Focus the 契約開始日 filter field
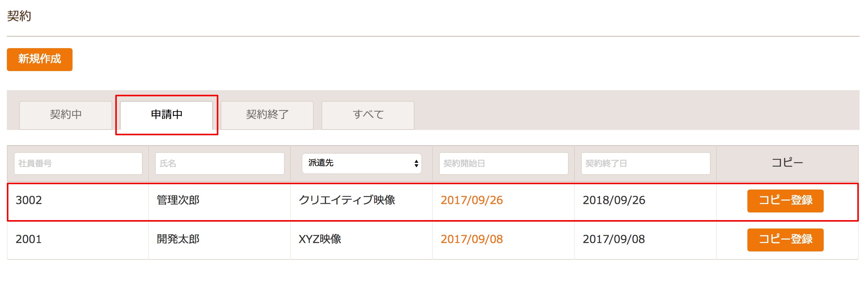 pyautogui.click(x=504, y=164)
